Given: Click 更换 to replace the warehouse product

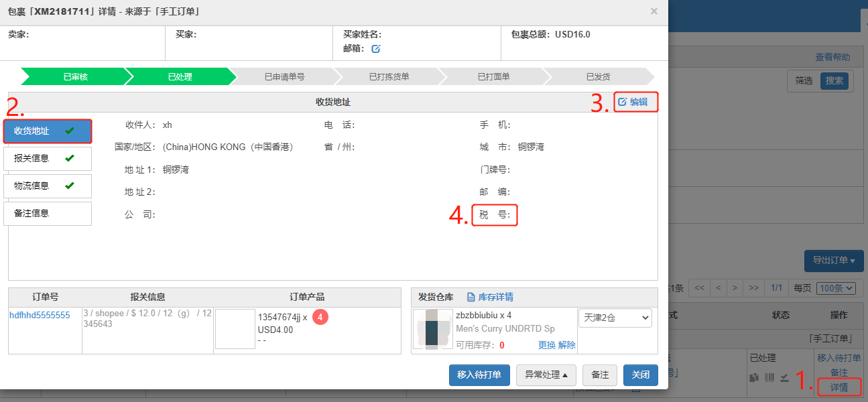Looking at the screenshot, I should [x=546, y=345].
